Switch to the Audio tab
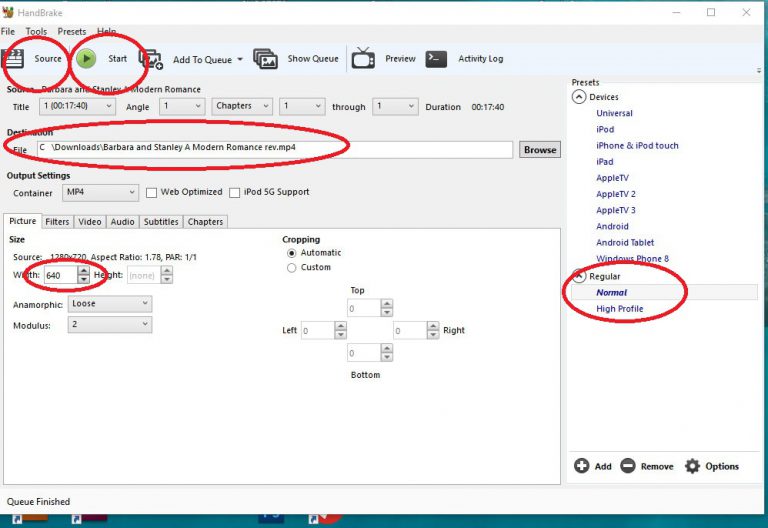 (122, 222)
